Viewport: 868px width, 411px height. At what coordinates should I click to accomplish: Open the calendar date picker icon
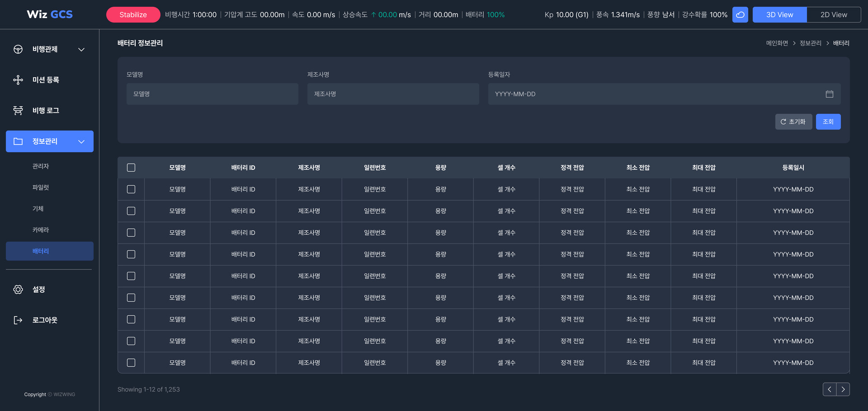tap(830, 94)
